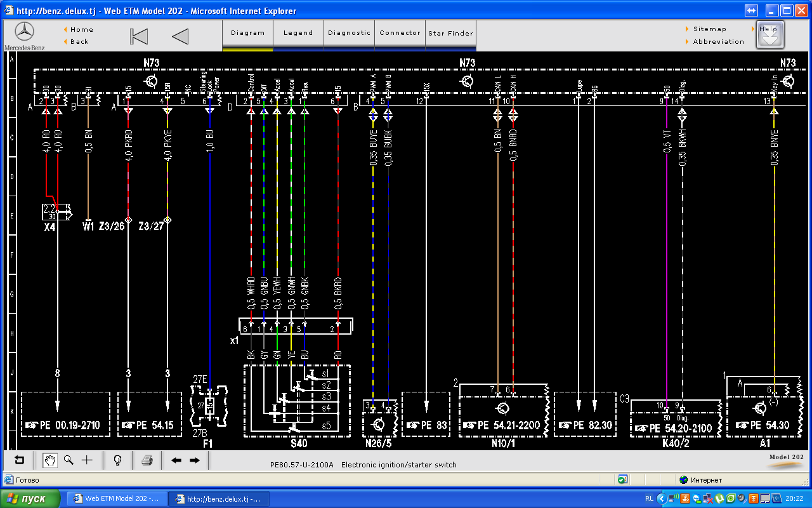
Task: Click the light bulb hint icon
Action: point(117,460)
